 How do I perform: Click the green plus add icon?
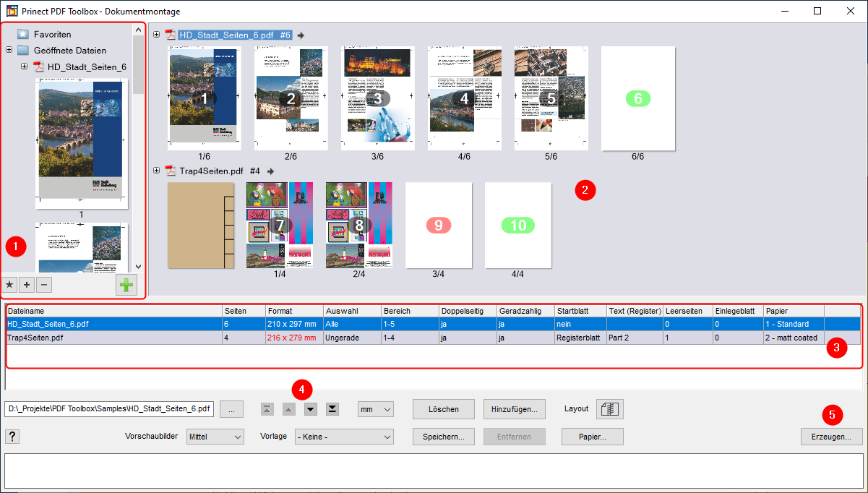tap(126, 285)
